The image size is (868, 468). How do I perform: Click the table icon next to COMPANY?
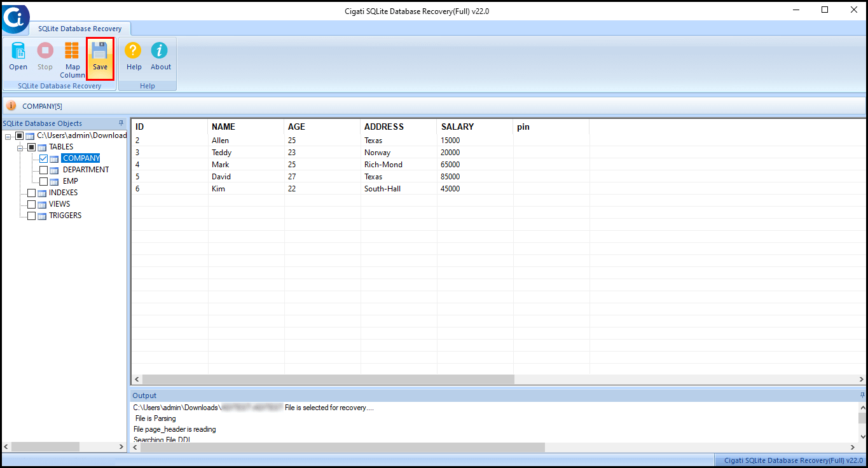[55, 158]
